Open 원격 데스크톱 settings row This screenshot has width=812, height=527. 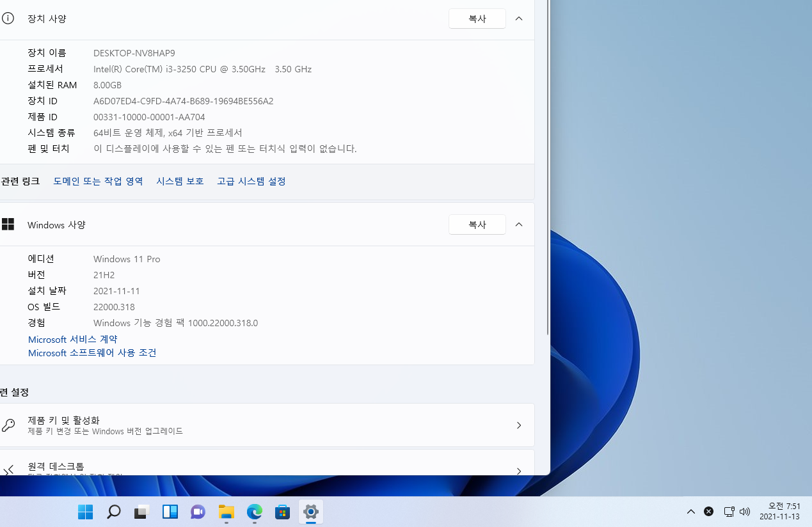[267, 462]
